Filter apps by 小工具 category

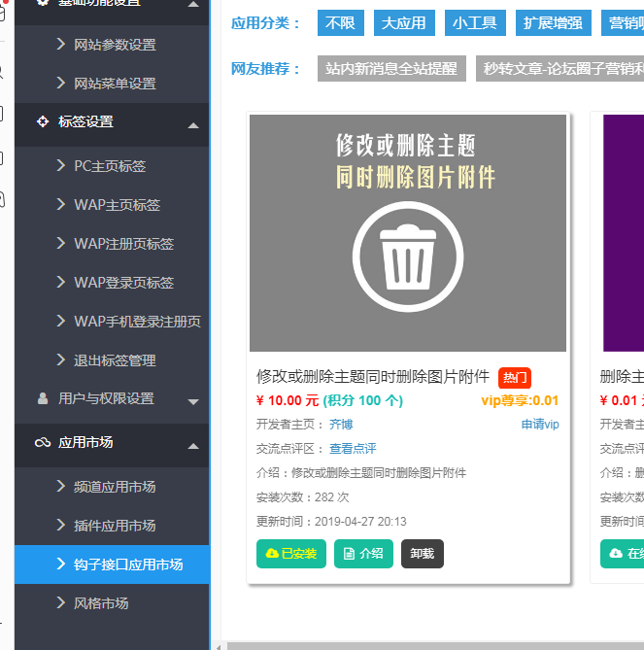tap(476, 23)
